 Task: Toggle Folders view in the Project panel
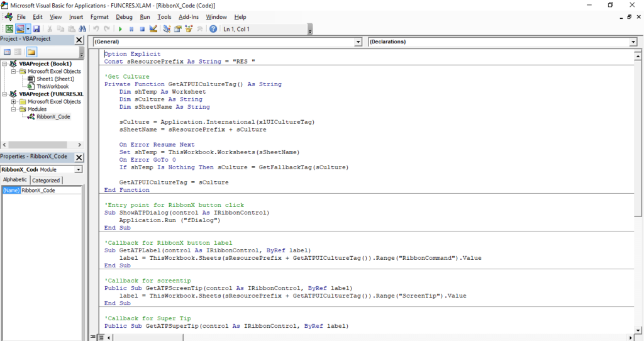[31, 52]
